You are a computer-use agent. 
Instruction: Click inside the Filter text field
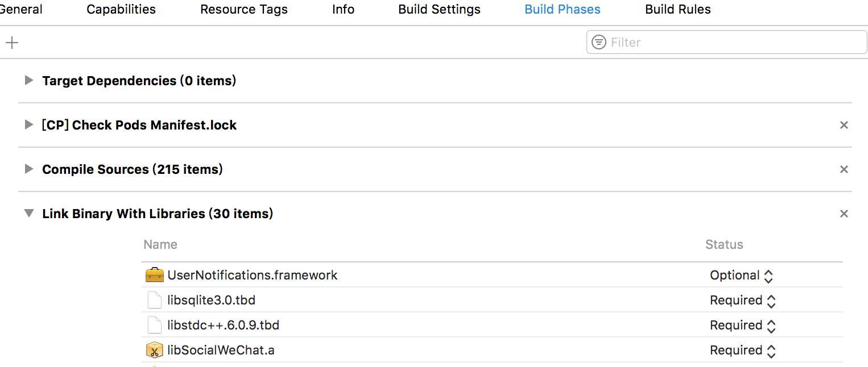(x=734, y=43)
